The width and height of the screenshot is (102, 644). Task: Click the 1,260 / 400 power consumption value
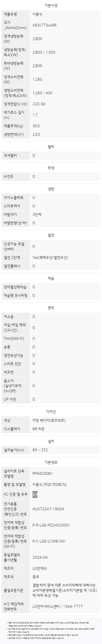click(x=42, y=93)
